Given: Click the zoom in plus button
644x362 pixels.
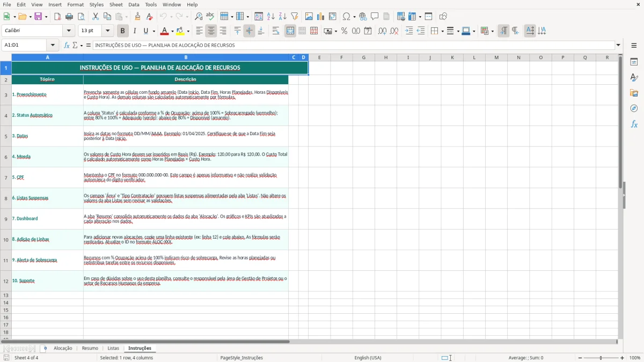Looking at the screenshot, I should tap(622, 358).
